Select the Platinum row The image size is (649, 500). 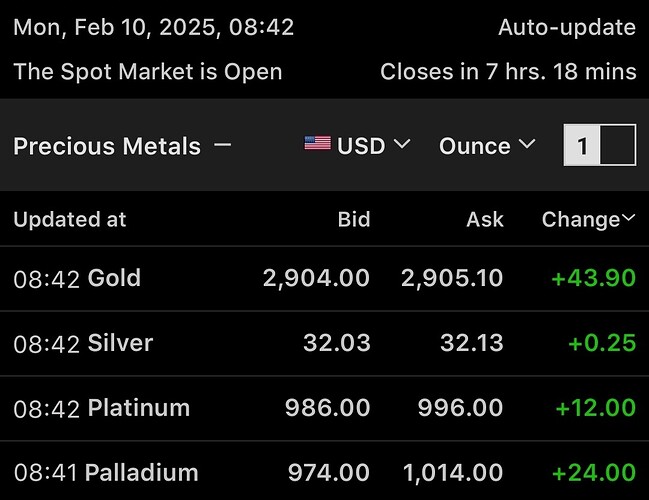(x=324, y=408)
